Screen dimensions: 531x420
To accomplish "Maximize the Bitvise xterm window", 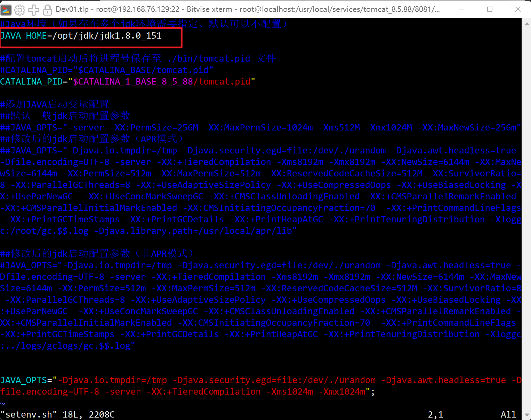I will click(x=490, y=9).
